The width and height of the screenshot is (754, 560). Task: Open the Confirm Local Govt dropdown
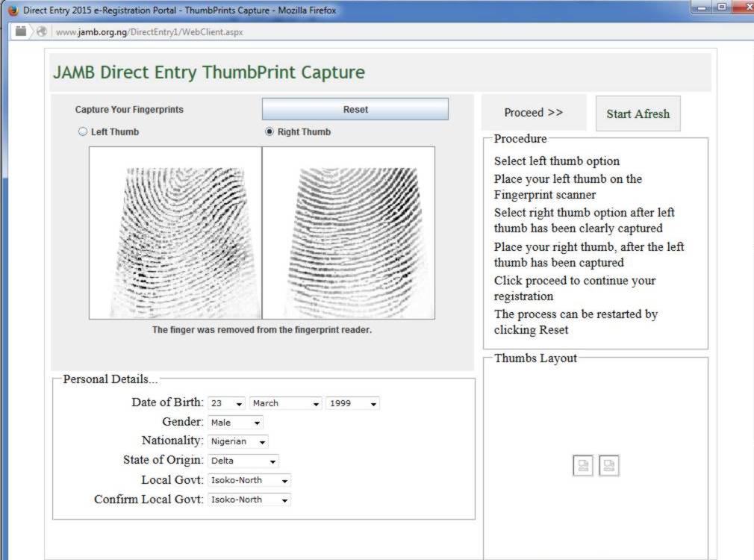click(249, 500)
